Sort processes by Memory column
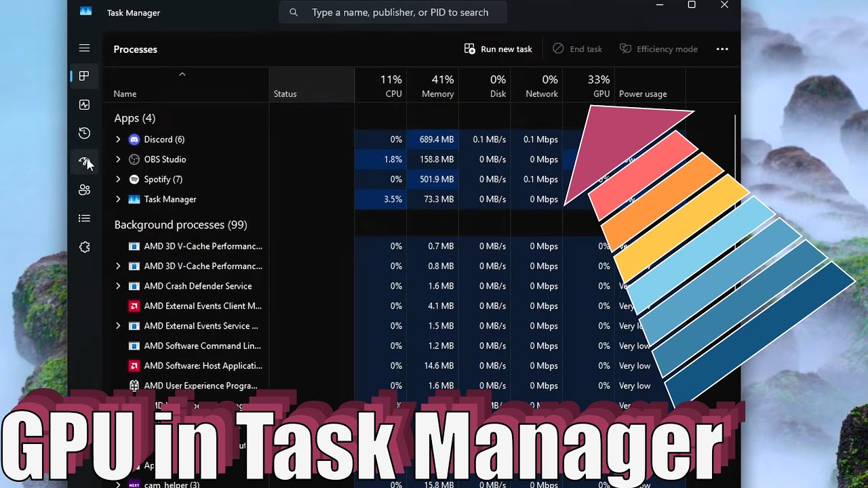 click(433, 85)
